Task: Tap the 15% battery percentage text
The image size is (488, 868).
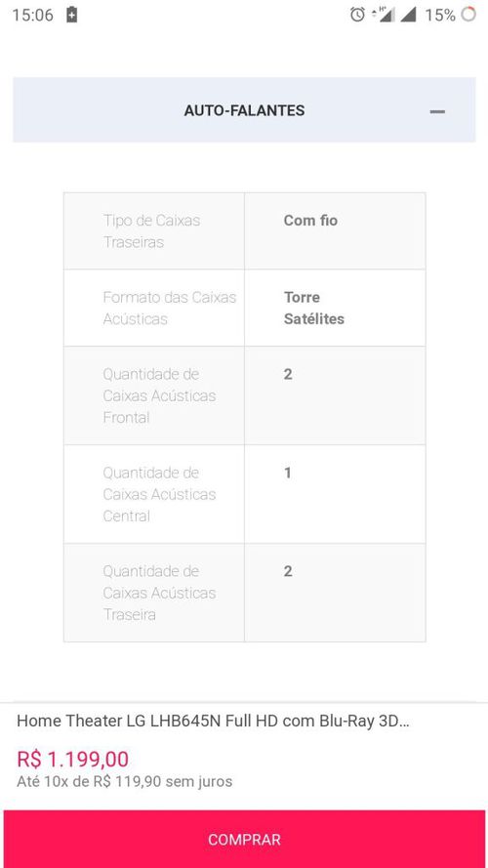Action: point(440,15)
